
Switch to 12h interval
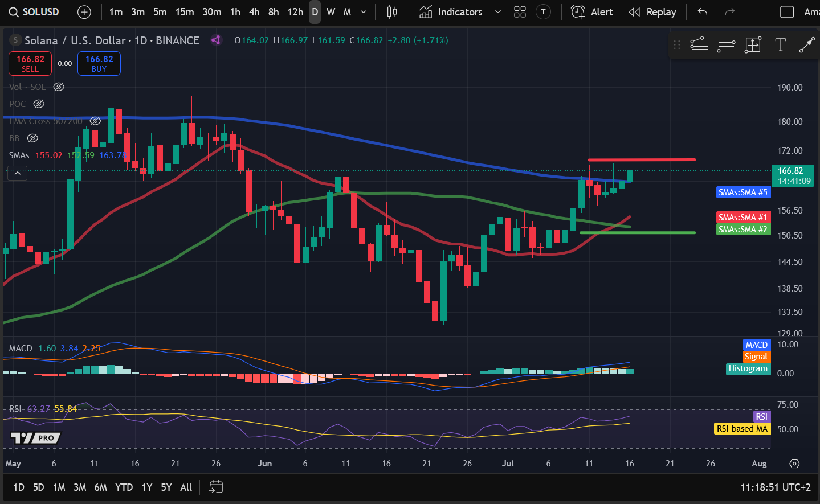295,12
